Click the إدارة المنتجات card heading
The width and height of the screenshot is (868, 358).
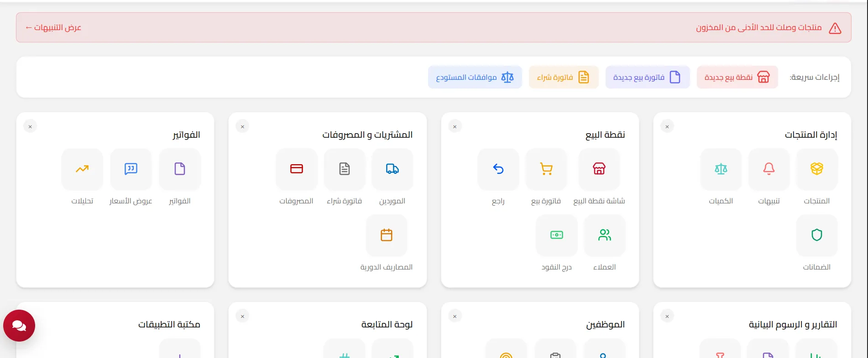[811, 135]
